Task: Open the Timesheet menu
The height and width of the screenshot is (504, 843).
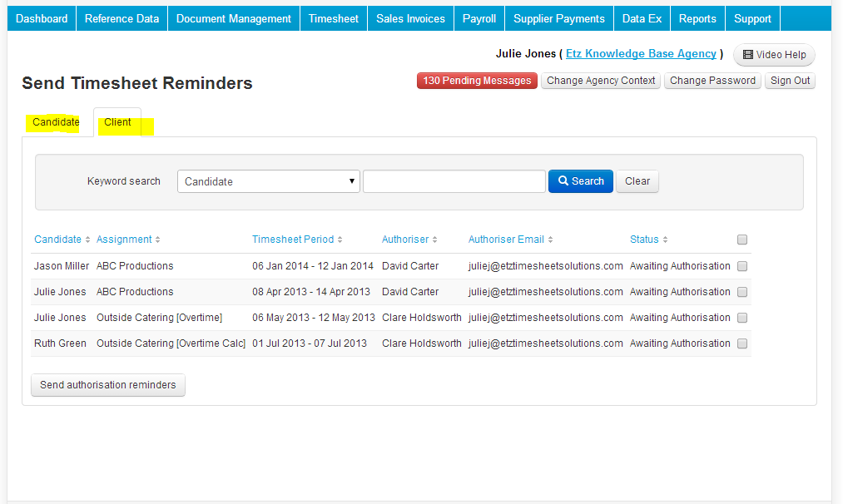Action: 334,19
